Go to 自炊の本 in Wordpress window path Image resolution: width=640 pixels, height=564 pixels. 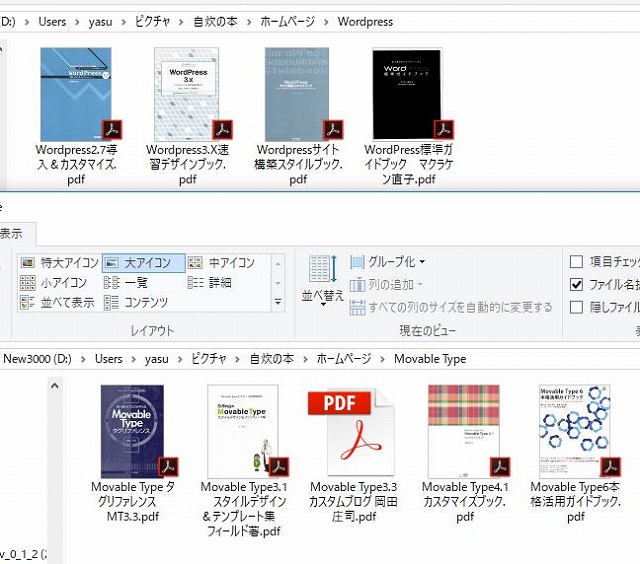coord(215,22)
